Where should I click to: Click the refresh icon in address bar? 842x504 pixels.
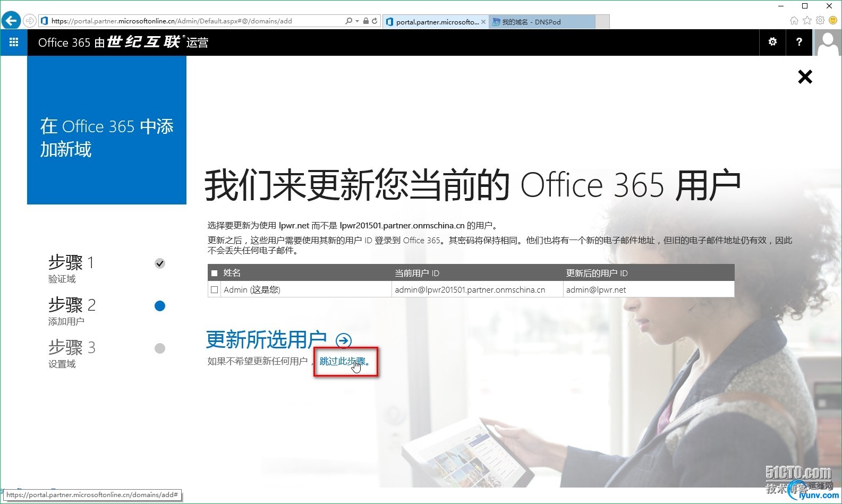tap(375, 21)
